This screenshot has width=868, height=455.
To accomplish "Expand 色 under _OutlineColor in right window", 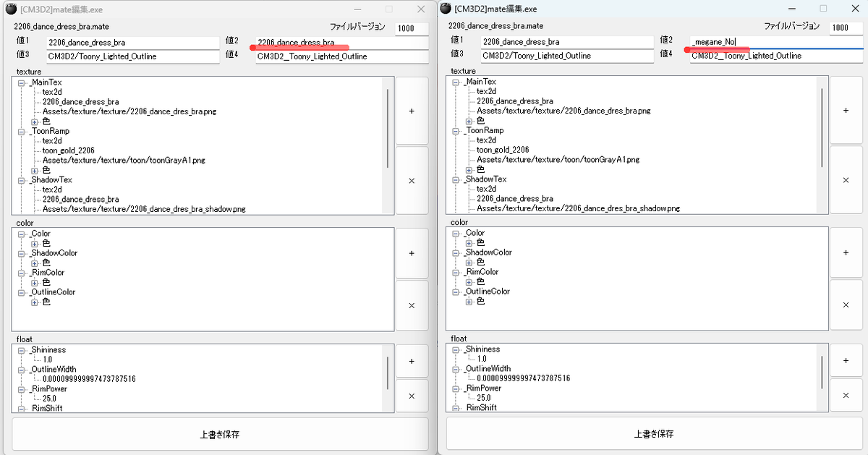I will point(469,302).
